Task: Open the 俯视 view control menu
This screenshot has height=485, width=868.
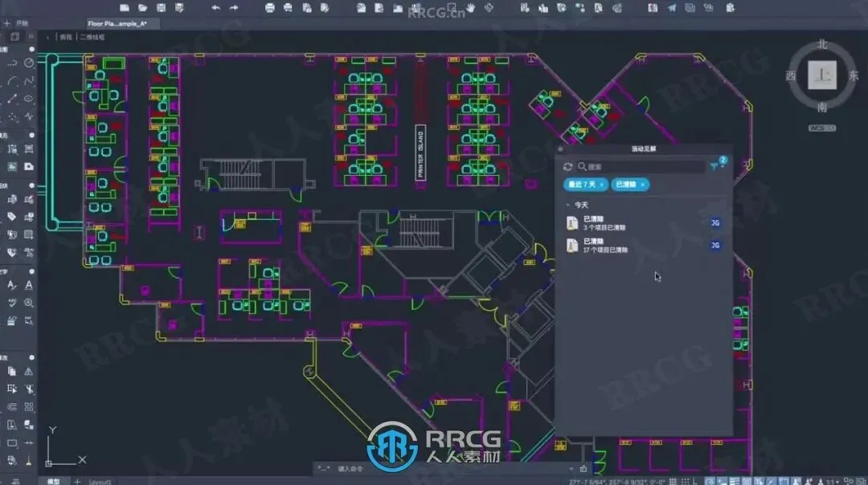Action: click(66, 37)
